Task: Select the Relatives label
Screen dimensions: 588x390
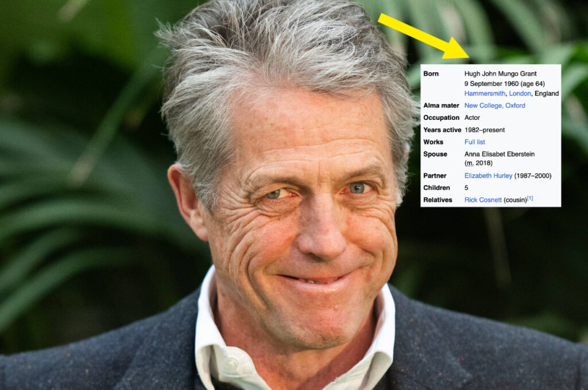Action: [438, 200]
